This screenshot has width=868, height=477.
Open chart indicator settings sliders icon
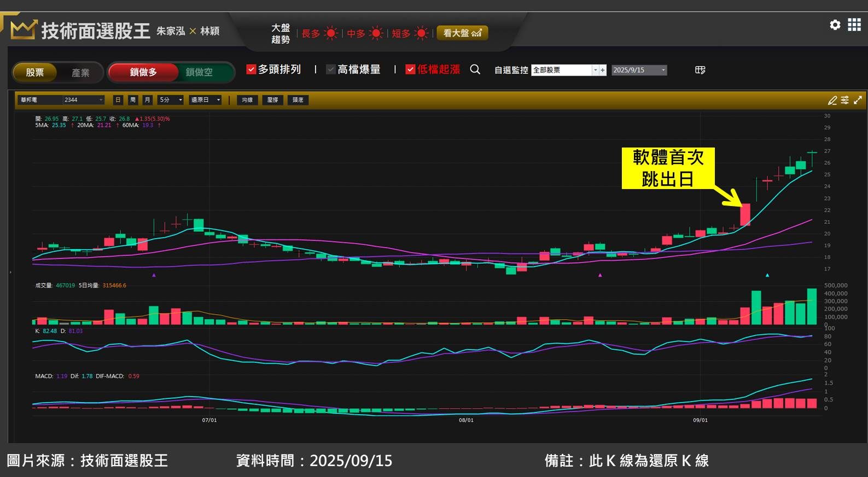[x=845, y=100]
